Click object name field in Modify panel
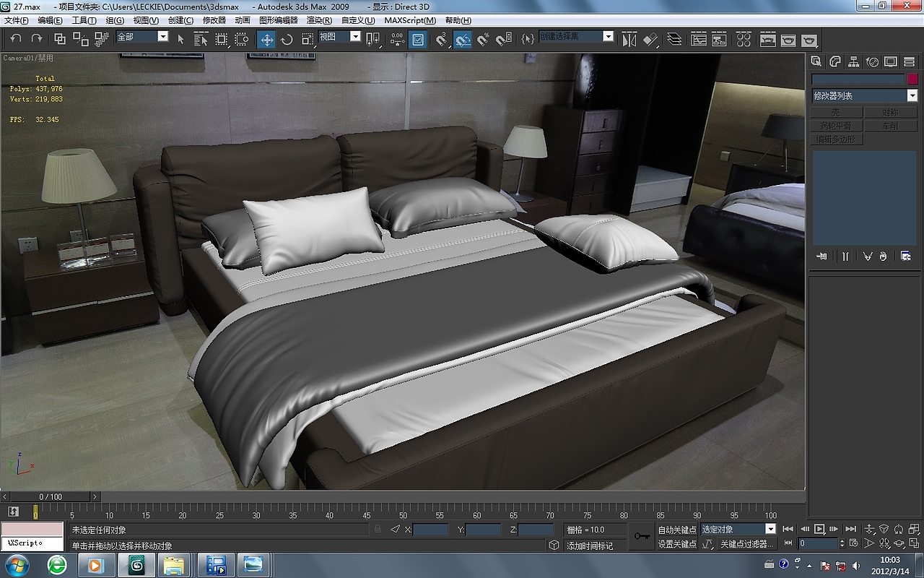Viewport: 924px width, 578px height. click(858, 79)
